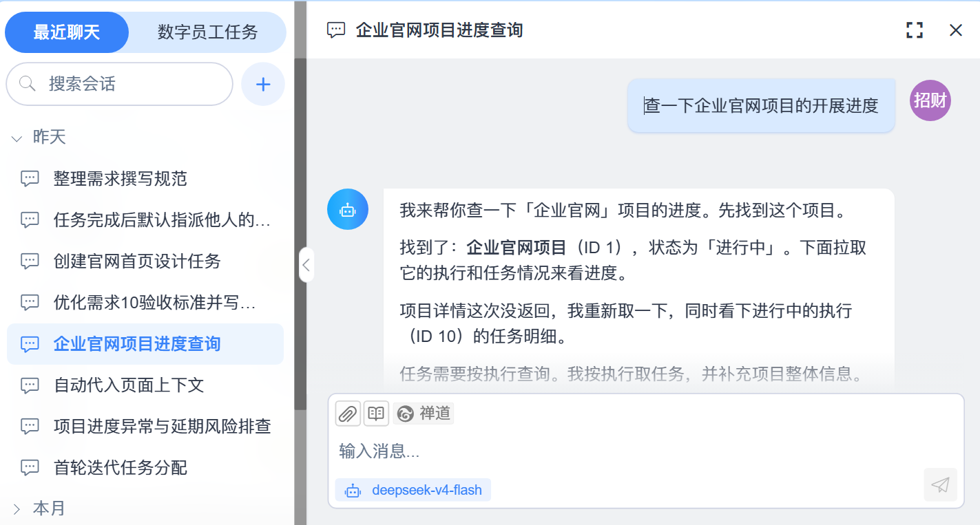980x525 pixels.
Task: Click the chat icon beside 创建官网首页设计任务
Action: coord(30,261)
